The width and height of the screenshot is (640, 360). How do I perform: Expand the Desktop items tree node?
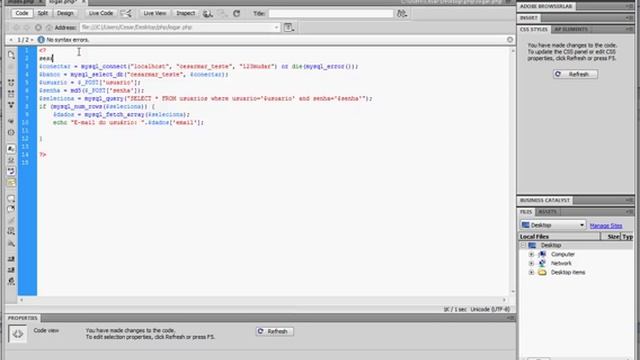click(x=531, y=272)
